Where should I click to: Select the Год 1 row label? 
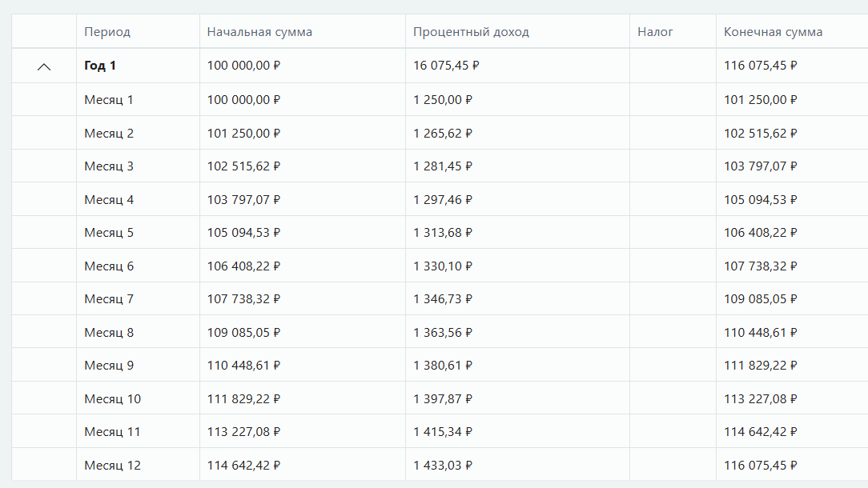pos(100,66)
